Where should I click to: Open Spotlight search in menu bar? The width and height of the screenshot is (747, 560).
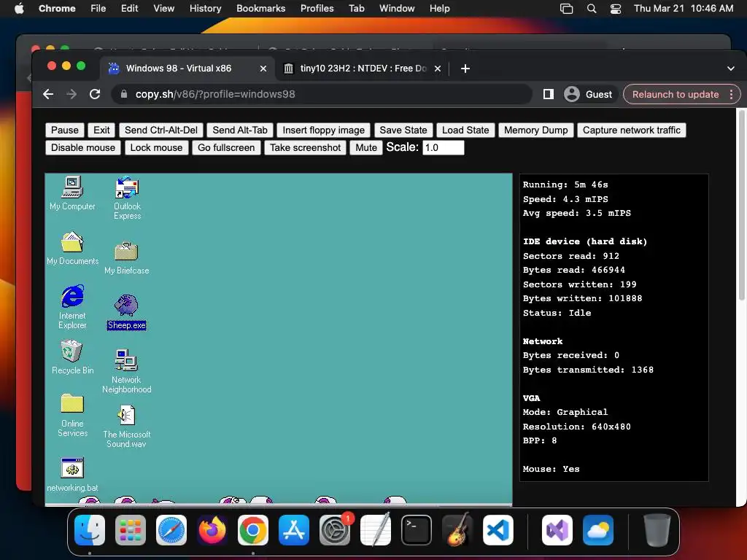pos(591,9)
